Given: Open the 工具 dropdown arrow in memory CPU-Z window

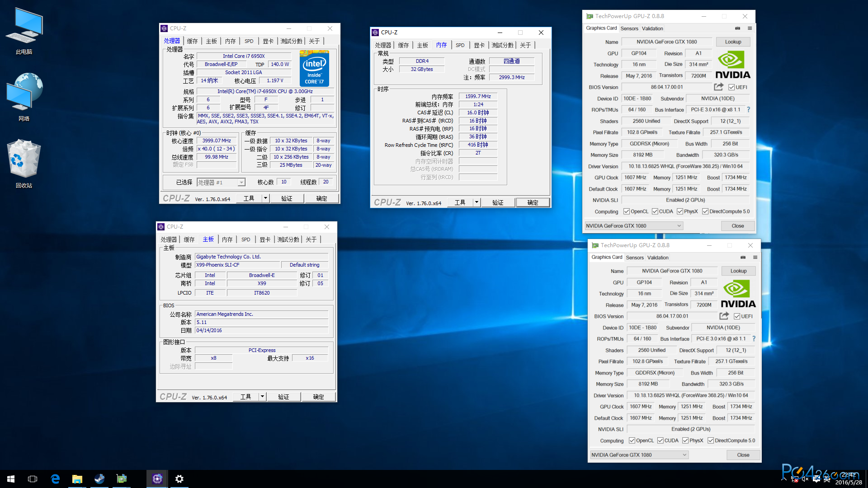Looking at the screenshot, I should pos(476,202).
